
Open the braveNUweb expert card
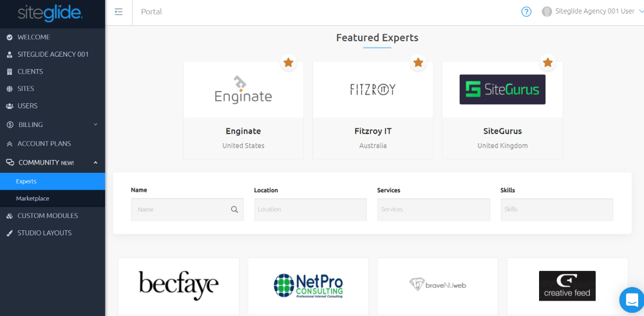[x=438, y=286]
